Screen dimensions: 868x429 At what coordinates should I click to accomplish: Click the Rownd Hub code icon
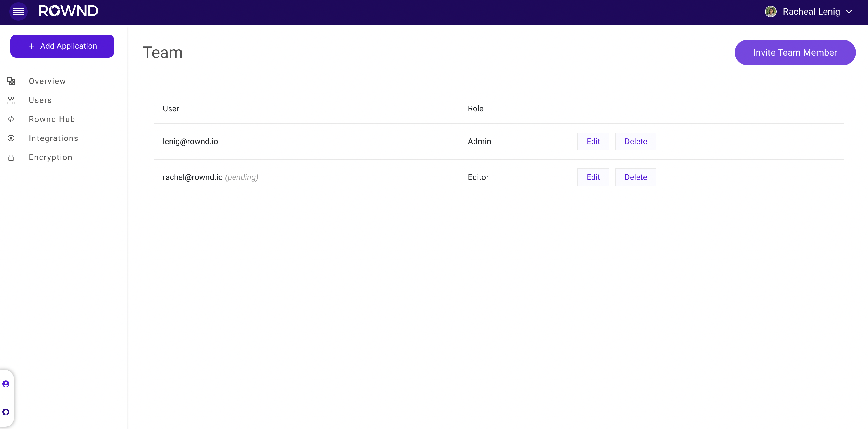tap(11, 119)
